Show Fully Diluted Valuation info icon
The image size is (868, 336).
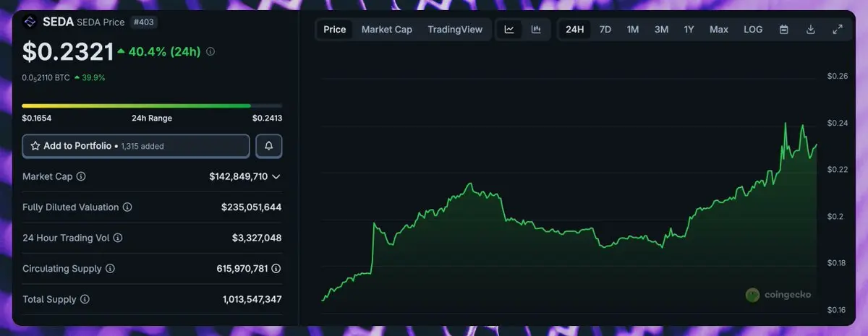click(x=127, y=207)
